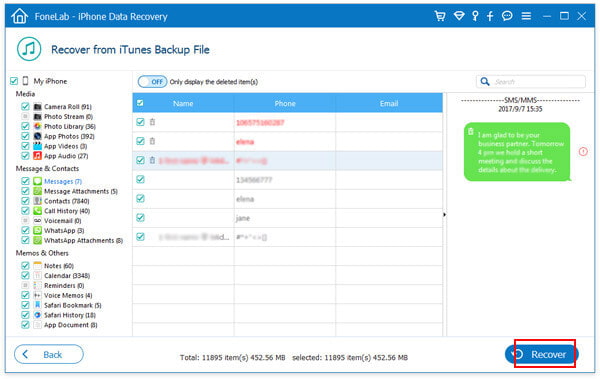Select the deleted row with red elena
600x379 pixels.
point(287,141)
